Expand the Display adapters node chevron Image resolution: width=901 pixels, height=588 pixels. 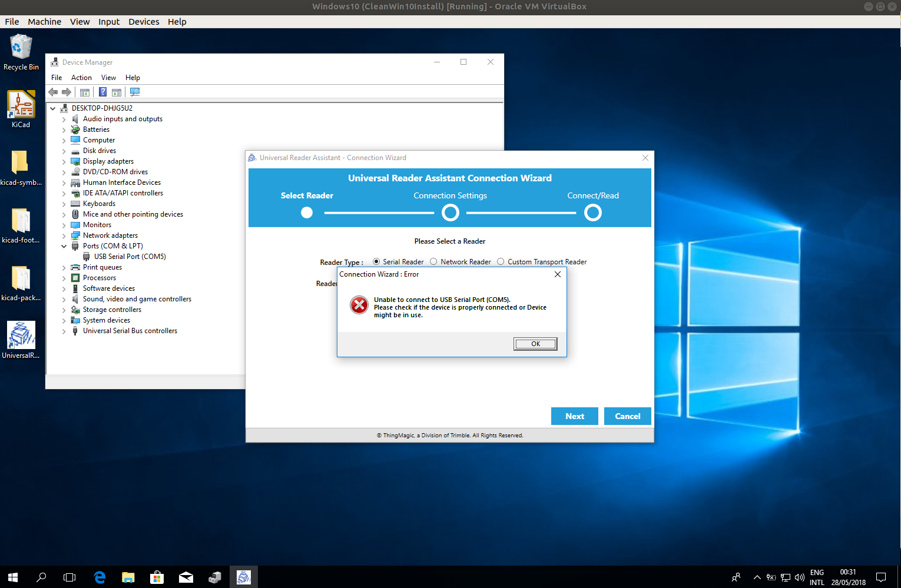(x=64, y=161)
